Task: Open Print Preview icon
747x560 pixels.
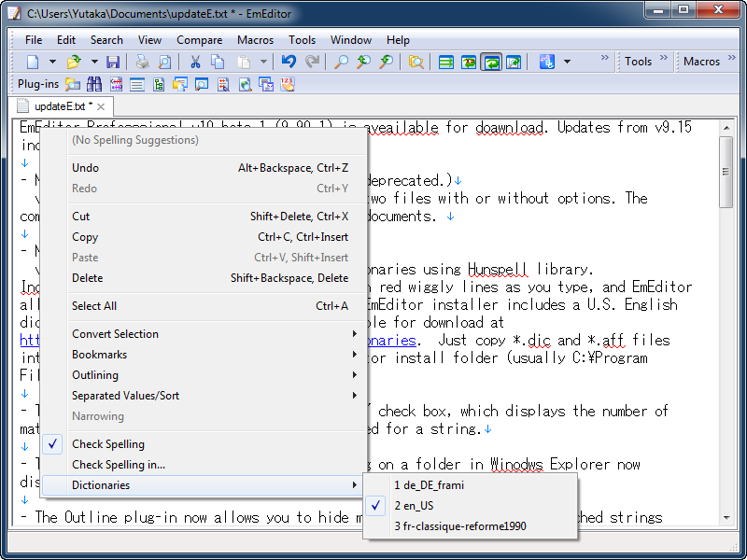Action: (x=165, y=62)
